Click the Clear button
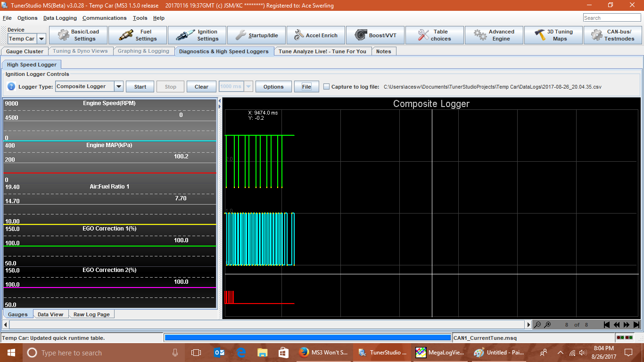The width and height of the screenshot is (644, 362). [x=201, y=87]
